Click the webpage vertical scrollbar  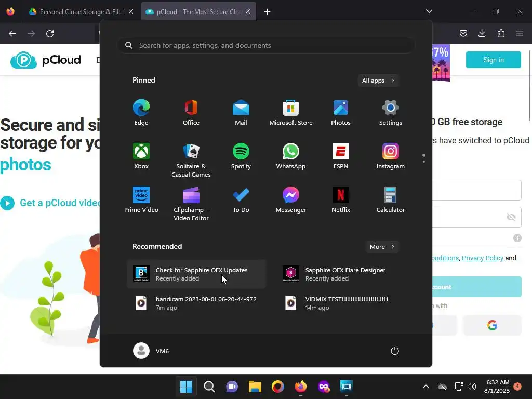(x=530, y=86)
